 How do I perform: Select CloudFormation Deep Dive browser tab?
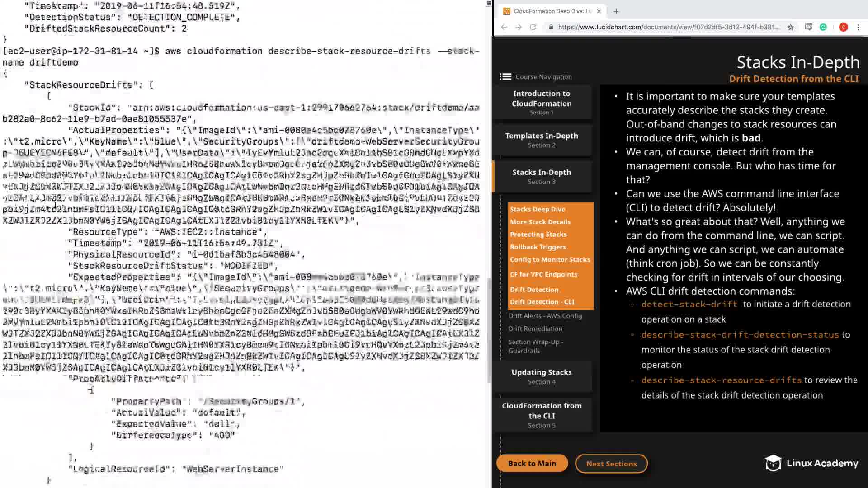(552, 11)
